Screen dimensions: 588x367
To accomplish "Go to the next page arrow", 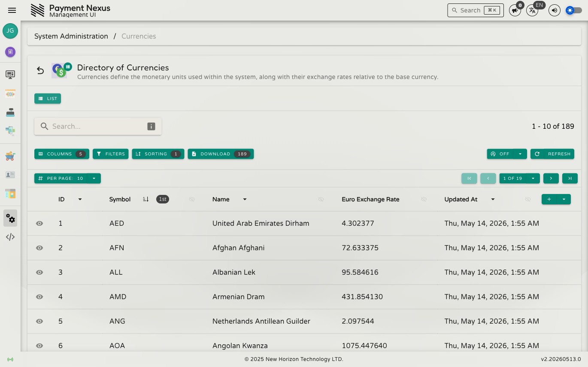I will click(551, 178).
